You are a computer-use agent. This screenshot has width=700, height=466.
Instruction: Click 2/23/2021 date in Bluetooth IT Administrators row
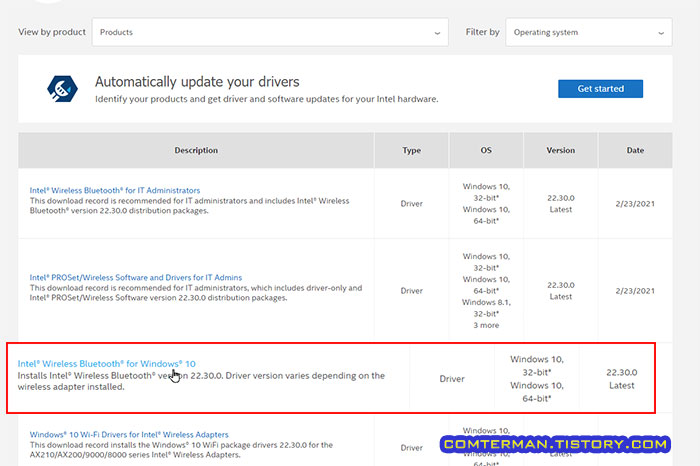pos(635,204)
